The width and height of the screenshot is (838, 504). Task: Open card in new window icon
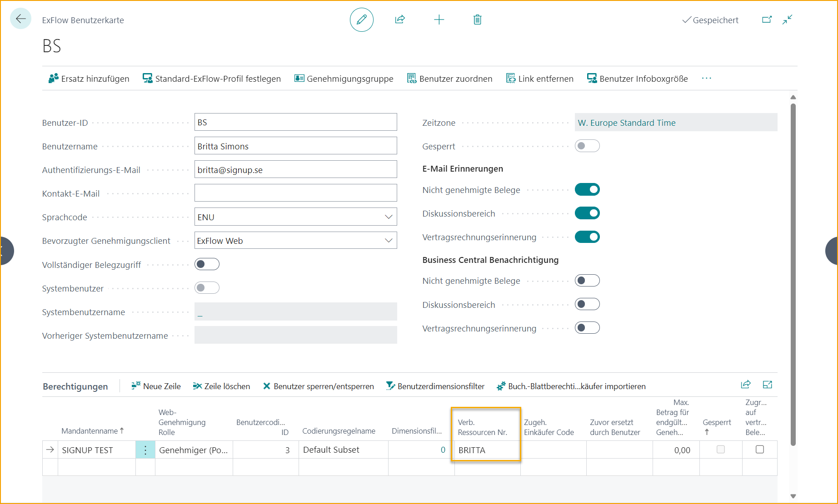coord(767,20)
